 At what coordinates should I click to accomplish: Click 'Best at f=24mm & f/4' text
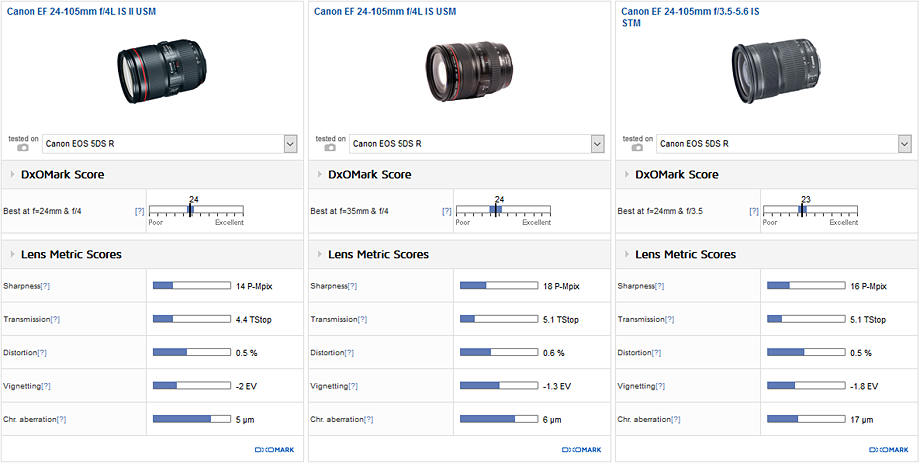42,211
